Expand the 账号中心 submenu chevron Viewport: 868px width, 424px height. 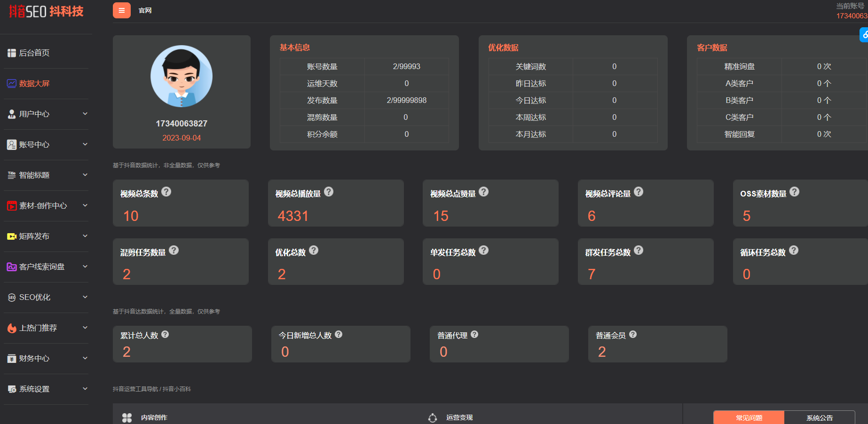point(85,144)
